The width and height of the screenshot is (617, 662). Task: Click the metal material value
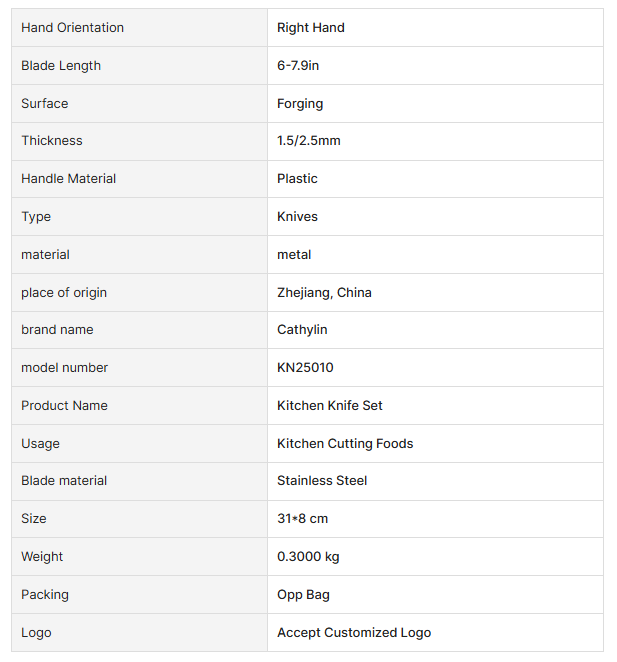coord(294,255)
